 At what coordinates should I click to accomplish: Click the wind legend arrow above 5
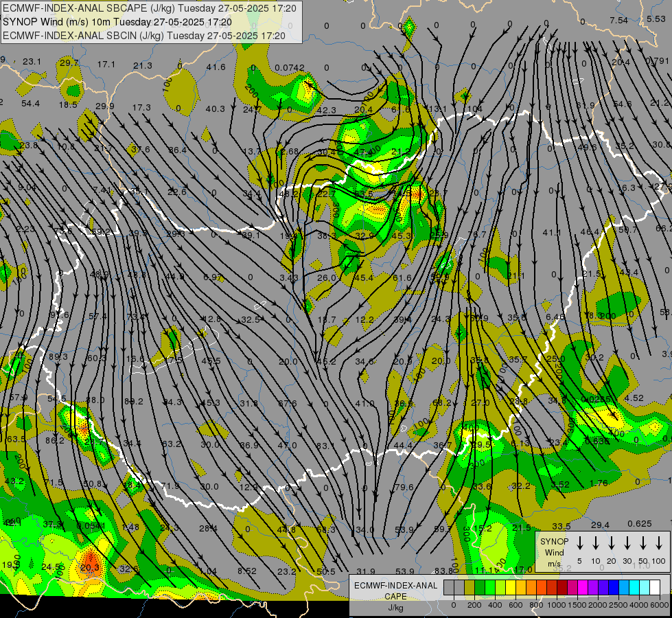580,543
